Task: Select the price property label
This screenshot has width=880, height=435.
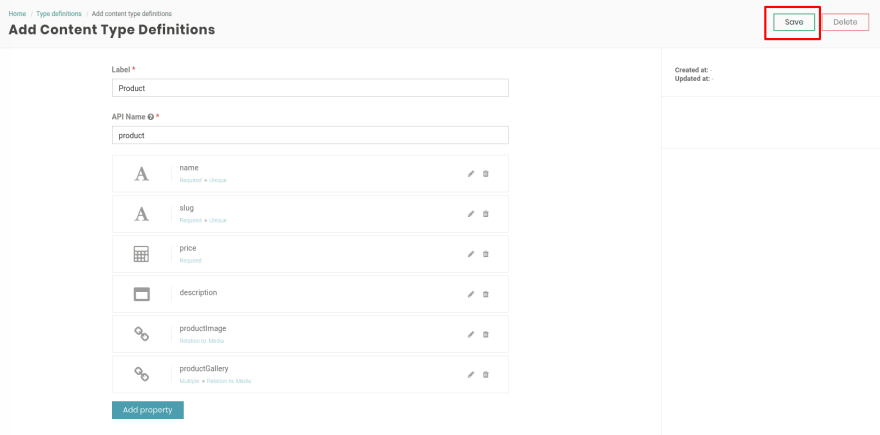Action: 188,248
